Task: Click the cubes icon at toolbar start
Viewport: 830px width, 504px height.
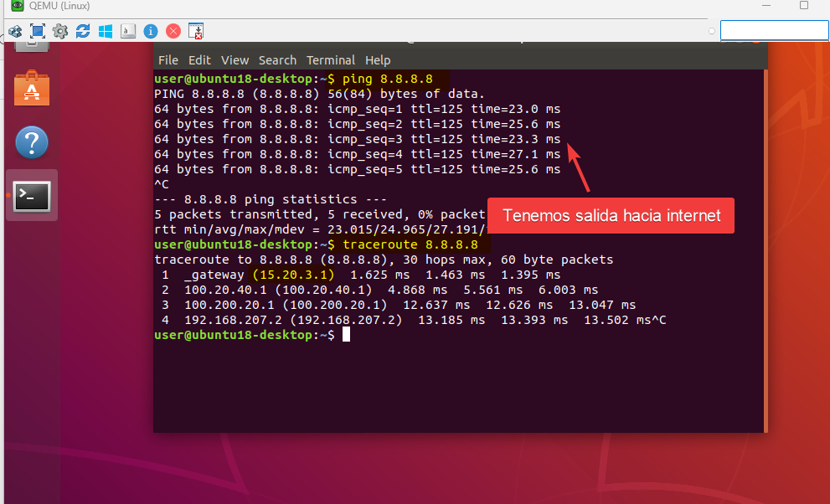Action: point(15,31)
